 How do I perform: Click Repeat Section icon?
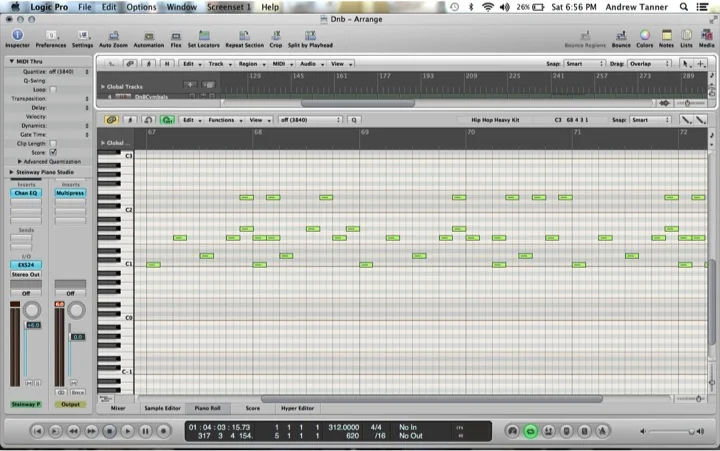(245, 39)
